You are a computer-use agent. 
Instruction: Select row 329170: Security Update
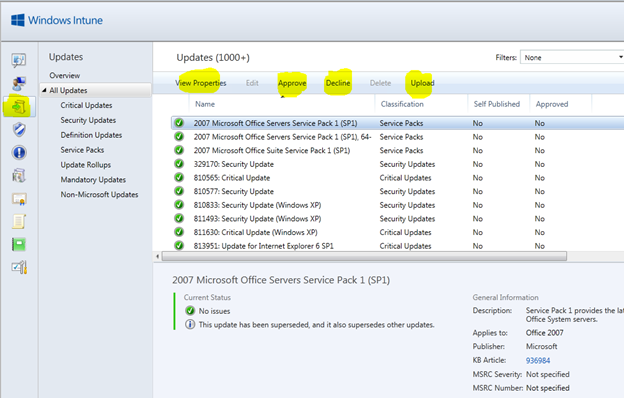point(398,164)
